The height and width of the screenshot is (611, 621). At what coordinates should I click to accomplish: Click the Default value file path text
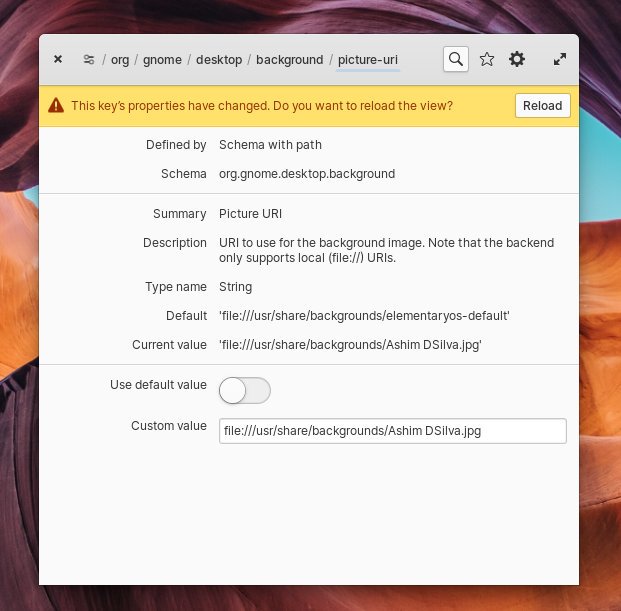(364, 316)
